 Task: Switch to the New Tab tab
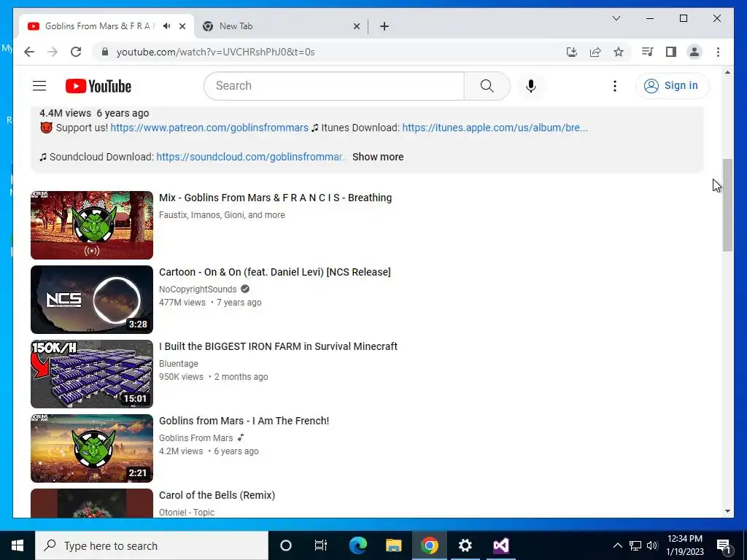coord(281,26)
